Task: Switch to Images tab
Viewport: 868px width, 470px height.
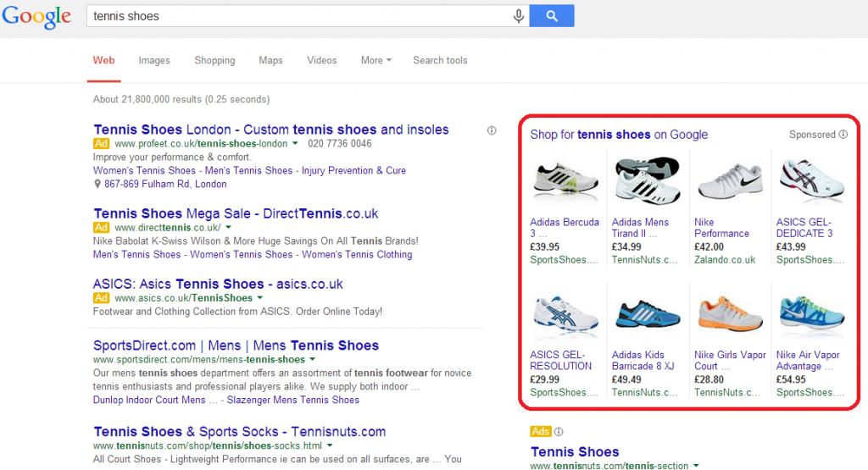Action: (x=154, y=60)
